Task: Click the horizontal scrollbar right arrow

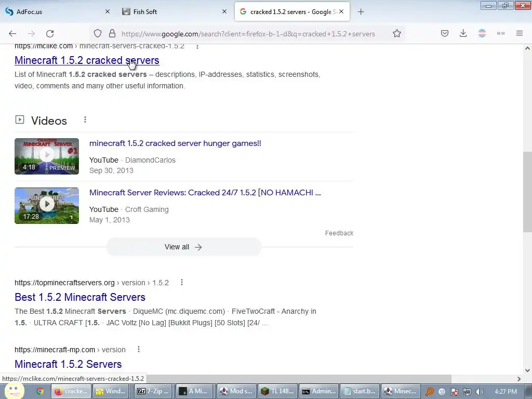Action: click(519, 379)
